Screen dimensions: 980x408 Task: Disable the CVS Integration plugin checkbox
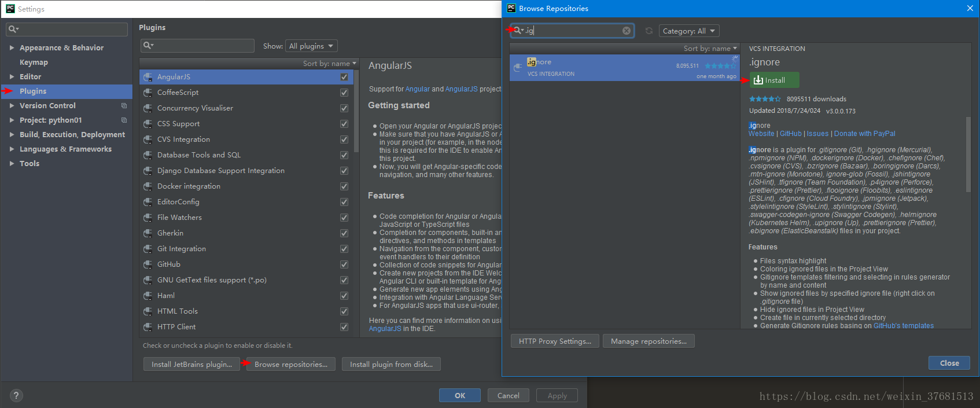click(x=344, y=139)
